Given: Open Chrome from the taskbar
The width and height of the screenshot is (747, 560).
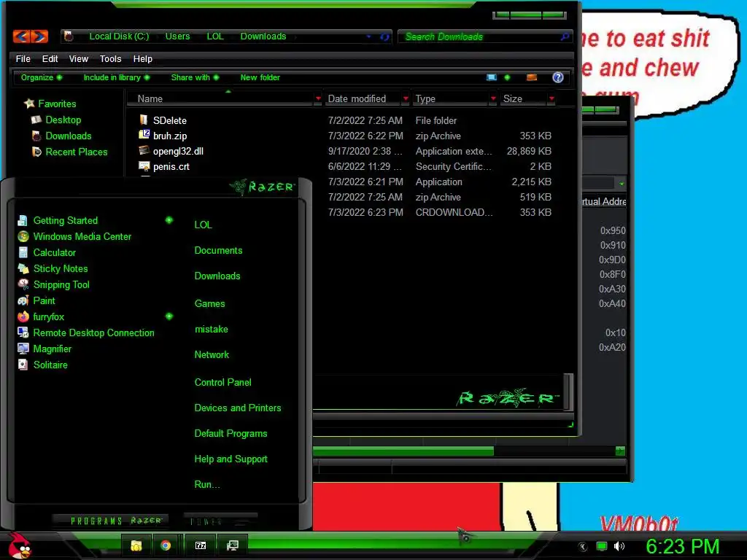Looking at the screenshot, I should point(166,545).
